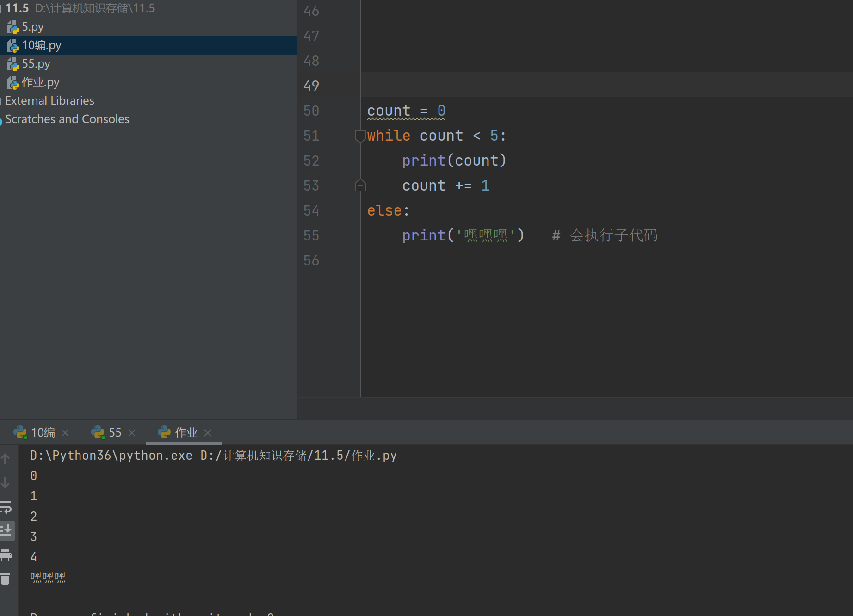
Task: Click the Python file icon of 55.py
Action: (12, 64)
